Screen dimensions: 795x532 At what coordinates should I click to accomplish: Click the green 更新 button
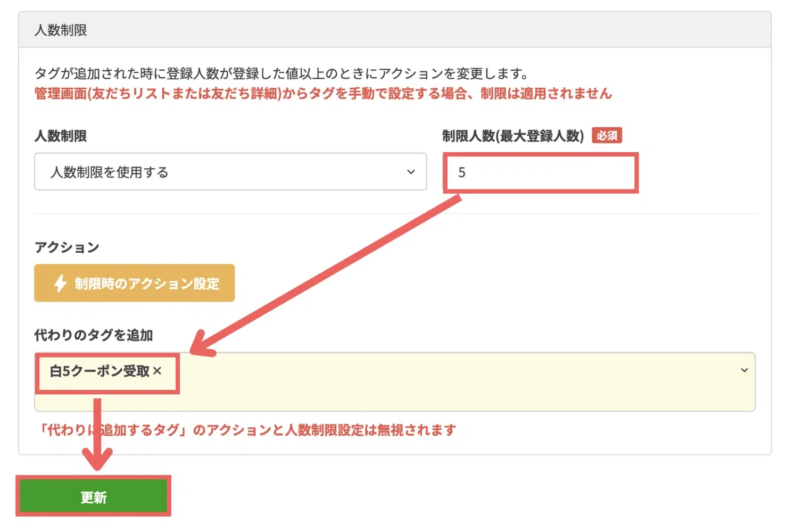93,497
